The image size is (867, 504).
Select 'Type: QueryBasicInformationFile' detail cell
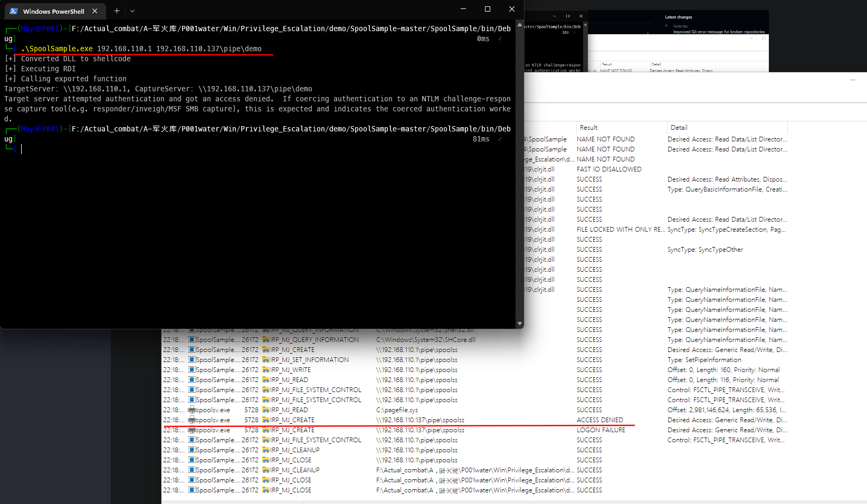click(727, 189)
